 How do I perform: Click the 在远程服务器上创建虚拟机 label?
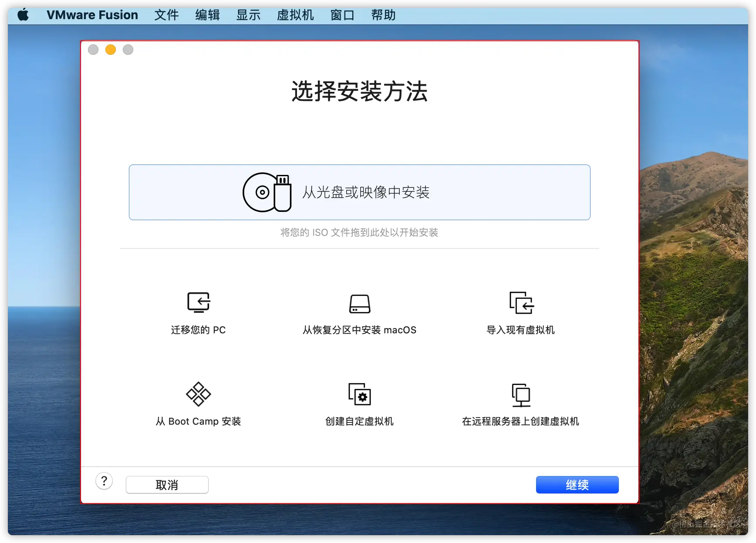click(520, 421)
